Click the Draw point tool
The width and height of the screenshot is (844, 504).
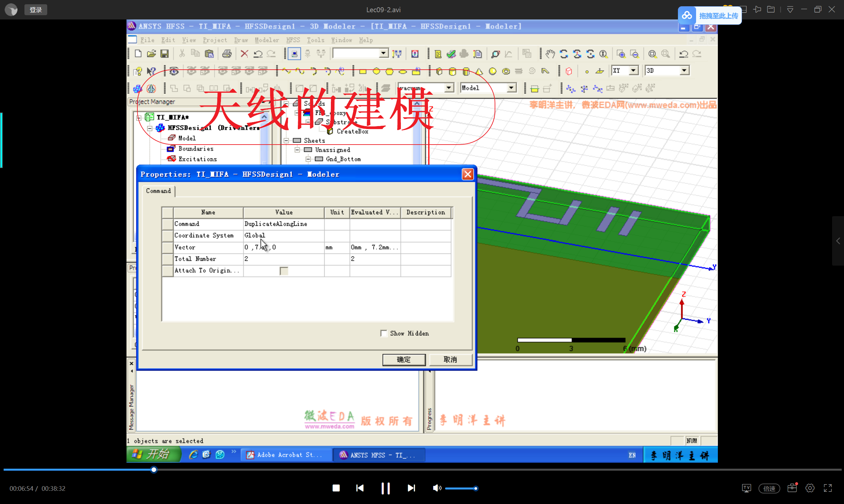[587, 71]
